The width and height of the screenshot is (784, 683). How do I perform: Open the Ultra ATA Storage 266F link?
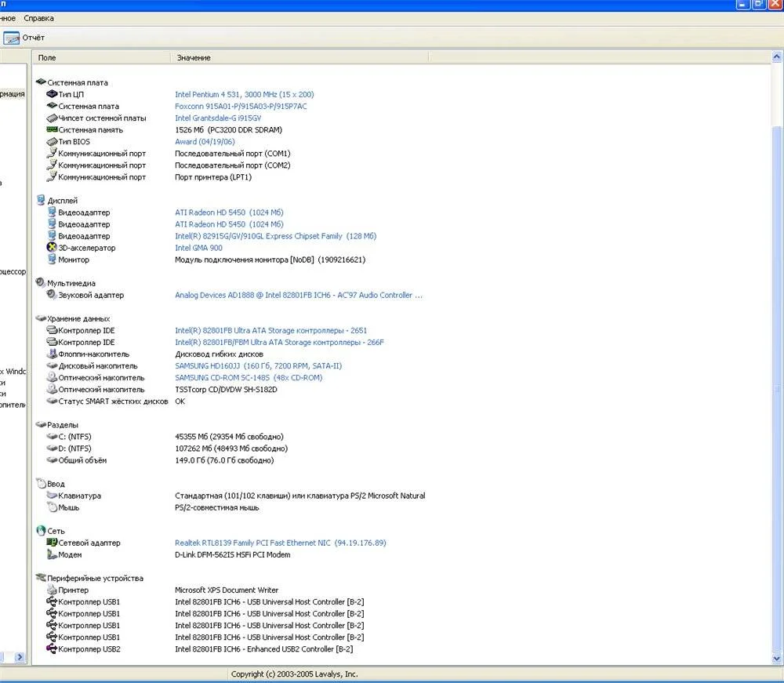point(279,342)
